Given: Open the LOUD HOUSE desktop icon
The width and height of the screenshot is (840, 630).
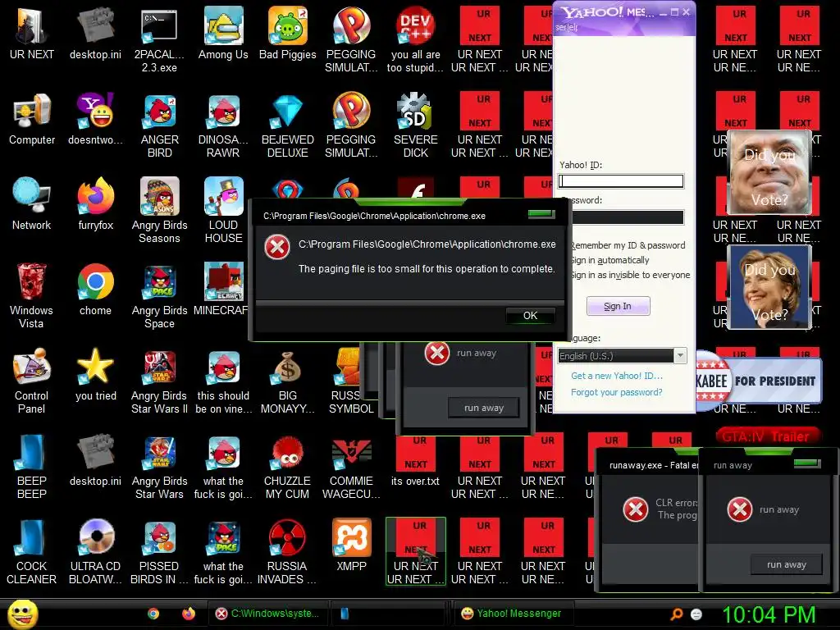Looking at the screenshot, I should point(223,211).
